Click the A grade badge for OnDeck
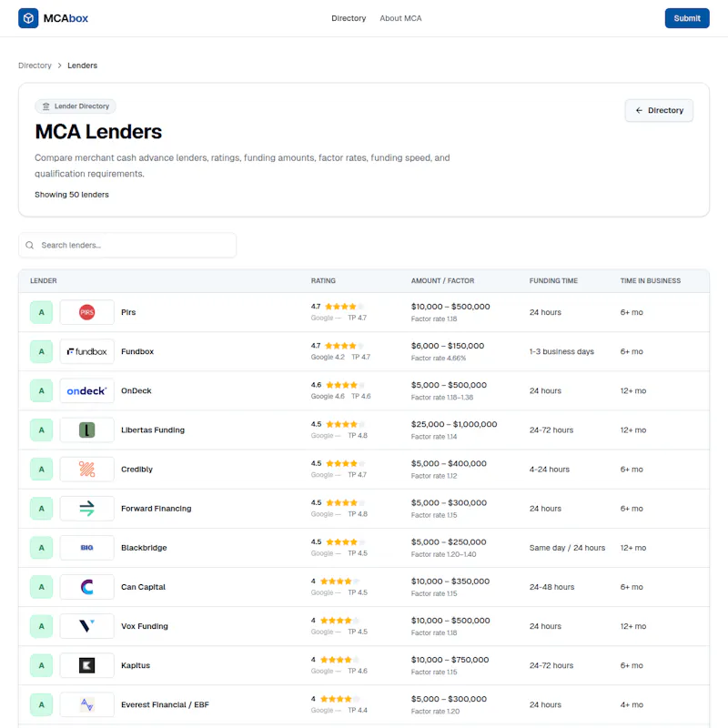 (x=41, y=390)
